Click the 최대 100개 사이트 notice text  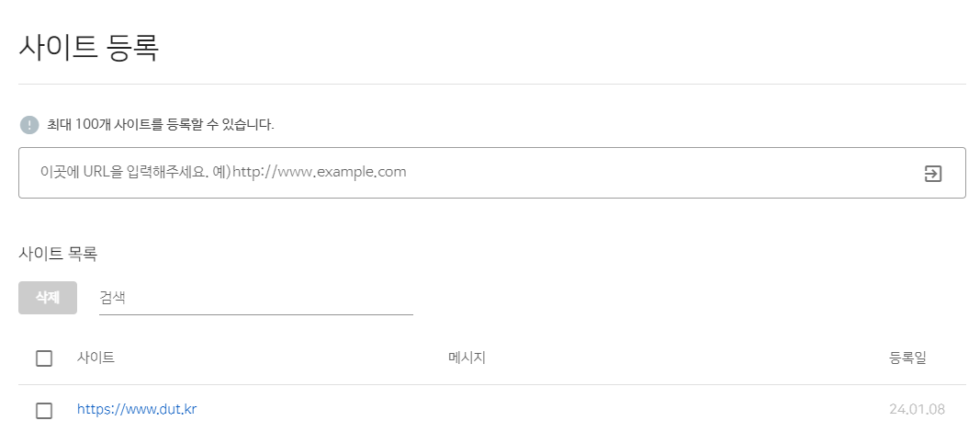[x=161, y=124]
